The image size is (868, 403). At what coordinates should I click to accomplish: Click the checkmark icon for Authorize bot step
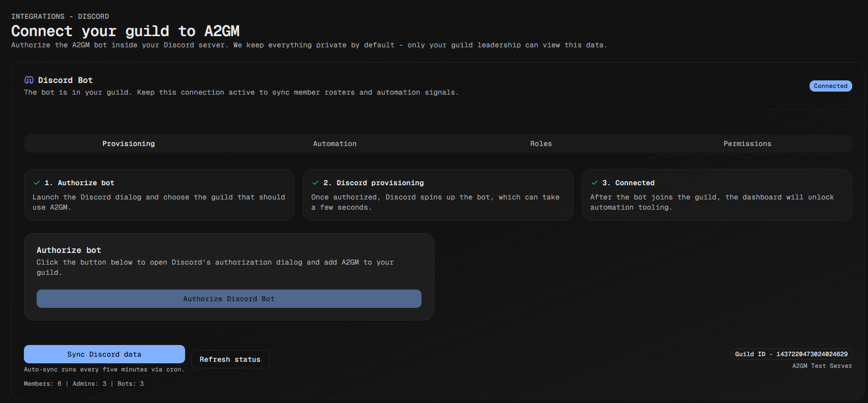pyautogui.click(x=37, y=183)
